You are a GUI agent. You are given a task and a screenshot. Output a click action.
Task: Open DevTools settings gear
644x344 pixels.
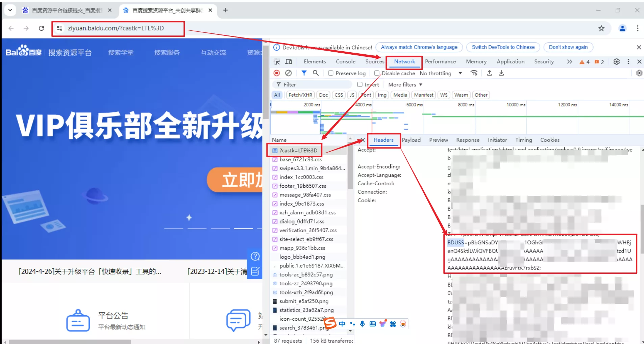[x=617, y=61]
